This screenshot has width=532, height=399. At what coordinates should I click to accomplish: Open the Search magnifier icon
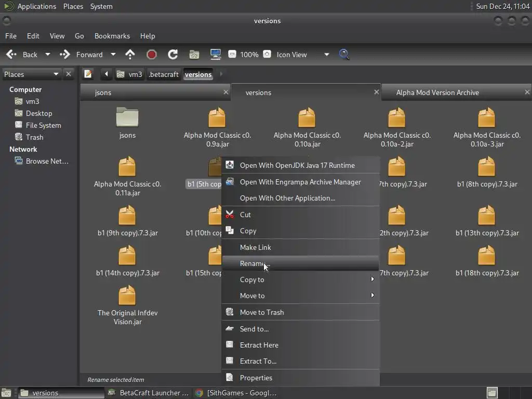pos(344,55)
